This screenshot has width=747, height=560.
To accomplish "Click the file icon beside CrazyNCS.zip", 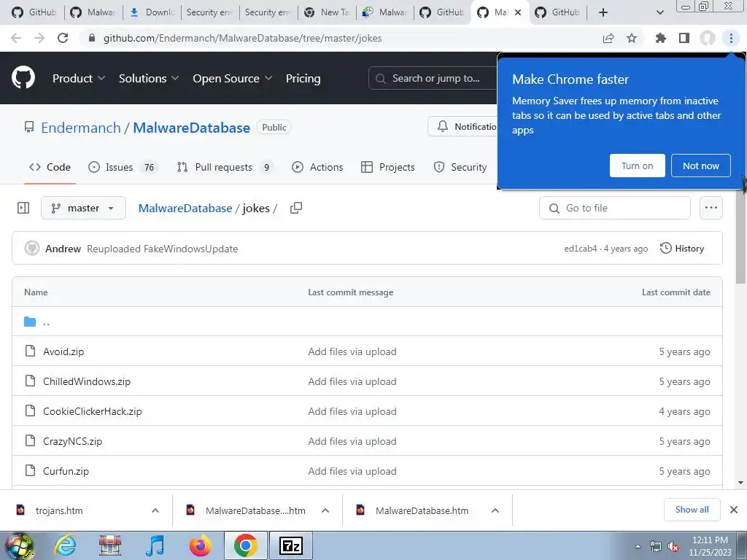I will click(30, 441).
